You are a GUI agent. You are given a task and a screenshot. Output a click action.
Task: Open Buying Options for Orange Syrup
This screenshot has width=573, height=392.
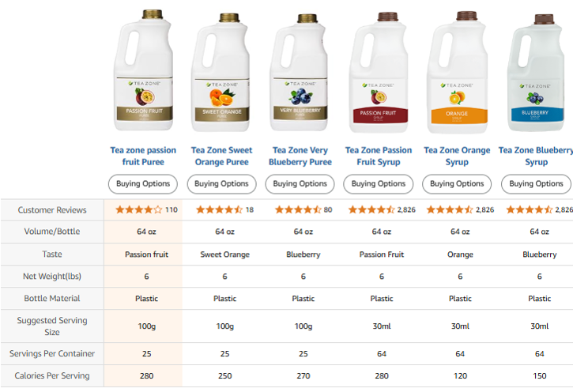point(458,183)
